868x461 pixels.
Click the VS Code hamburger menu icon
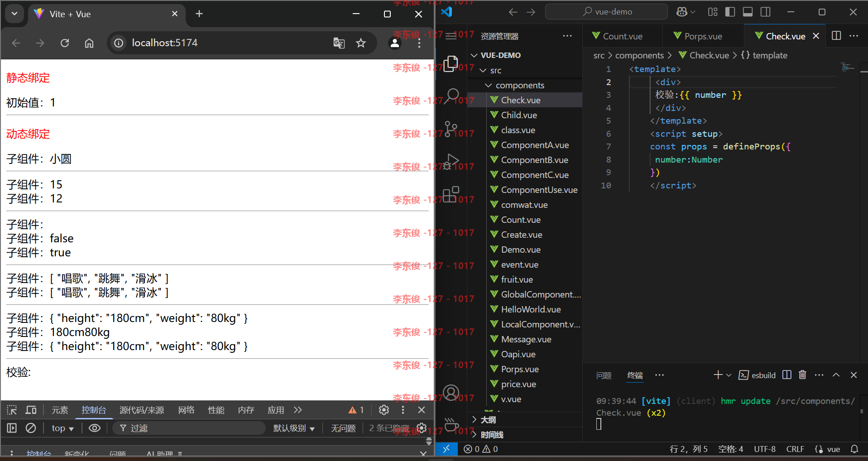pyautogui.click(x=451, y=36)
